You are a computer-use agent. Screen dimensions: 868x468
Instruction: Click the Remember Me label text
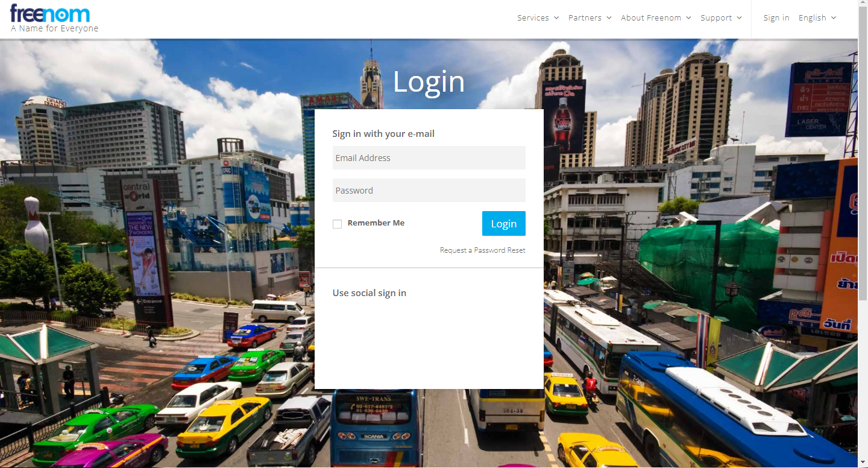pyautogui.click(x=376, y=223)
